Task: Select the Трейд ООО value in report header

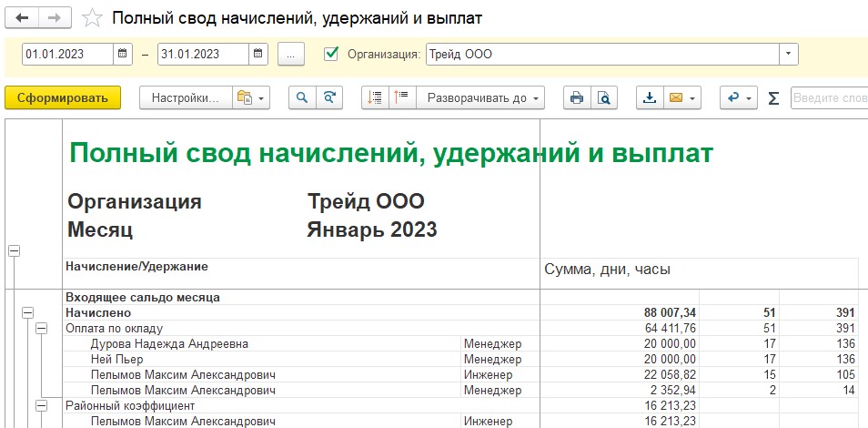Action: pos(366,201)
